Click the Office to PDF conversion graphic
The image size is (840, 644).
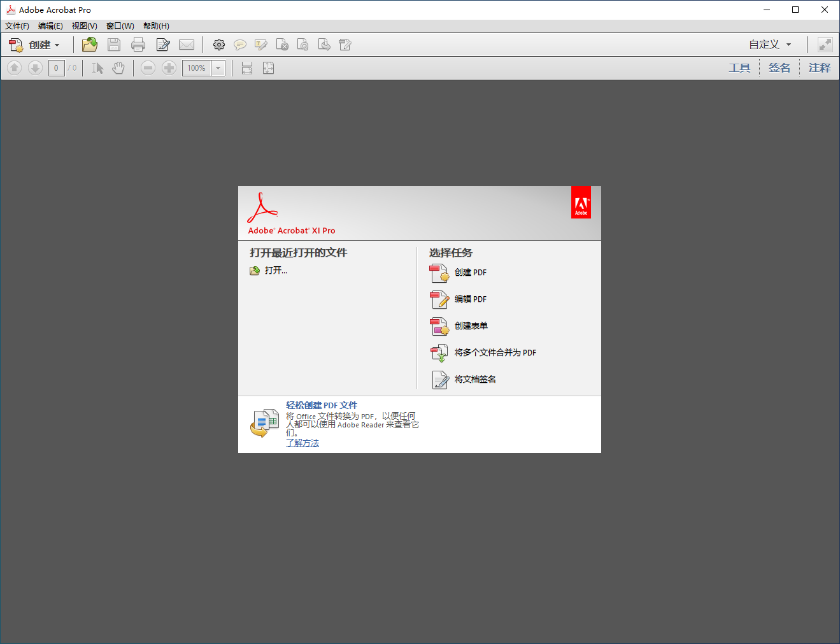pyautogui.click(x=264, y=424)
